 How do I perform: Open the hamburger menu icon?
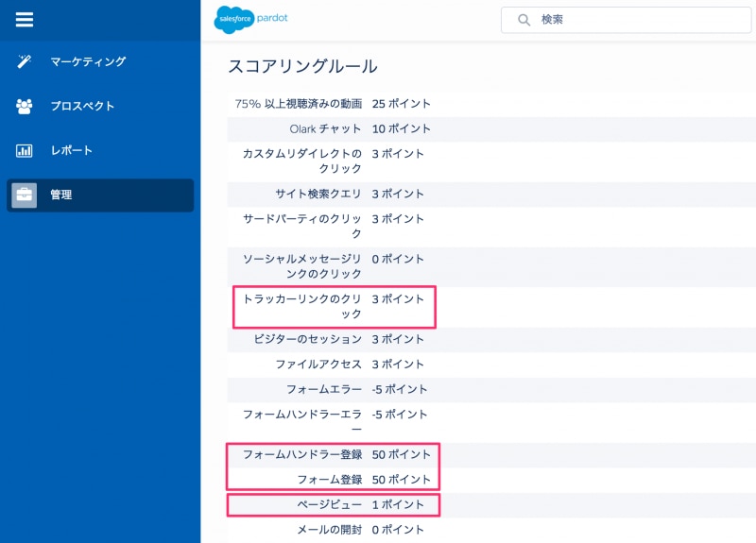25,20
